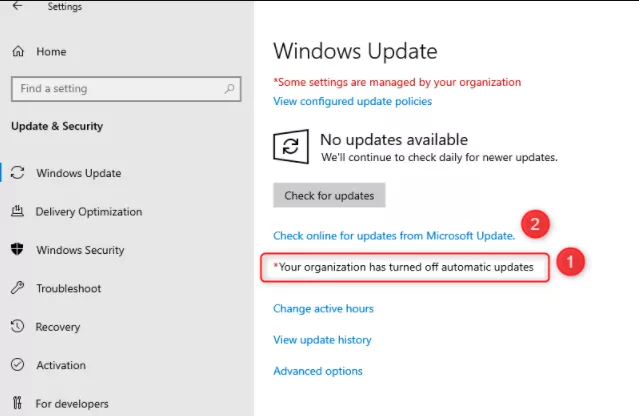Click 'We'll continue to check daily' text

(x=439, y=157)
